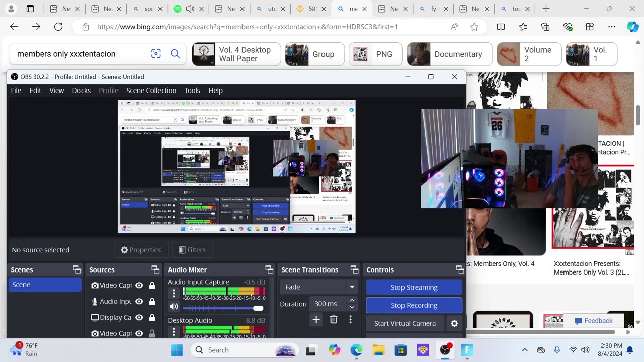Open OBS File menu
The height and width of the screenshot is (362, 644).
(16, 90)
